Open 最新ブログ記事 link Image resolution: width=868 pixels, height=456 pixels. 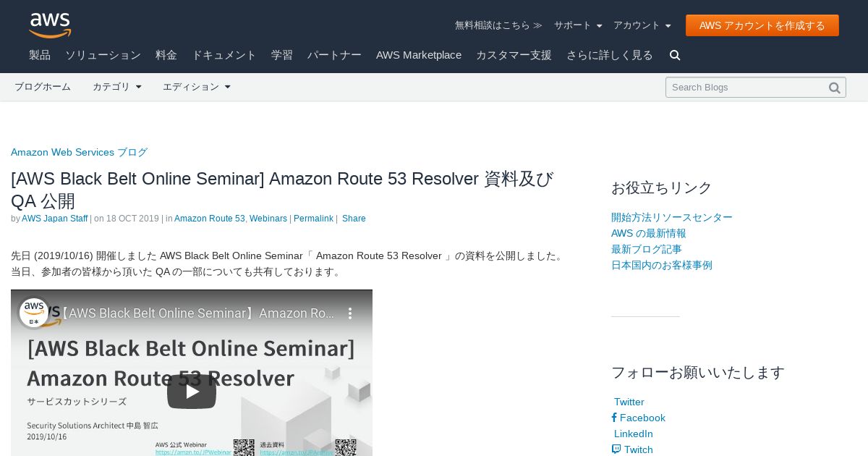[x=647, y=249]
